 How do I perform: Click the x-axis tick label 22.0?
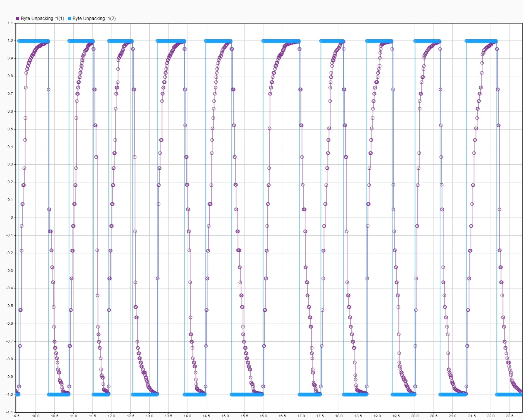pyautogui.click(x=491, y=416)
